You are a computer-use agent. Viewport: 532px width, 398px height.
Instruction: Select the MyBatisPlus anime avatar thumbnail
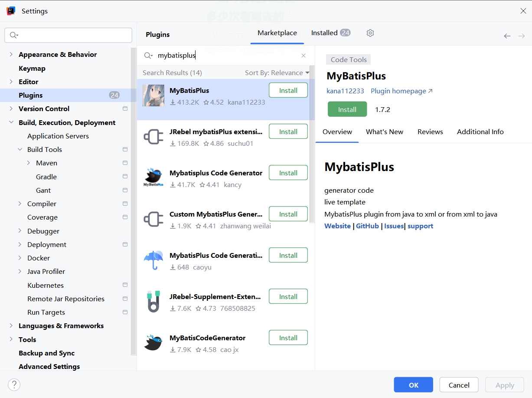point(153,95)
